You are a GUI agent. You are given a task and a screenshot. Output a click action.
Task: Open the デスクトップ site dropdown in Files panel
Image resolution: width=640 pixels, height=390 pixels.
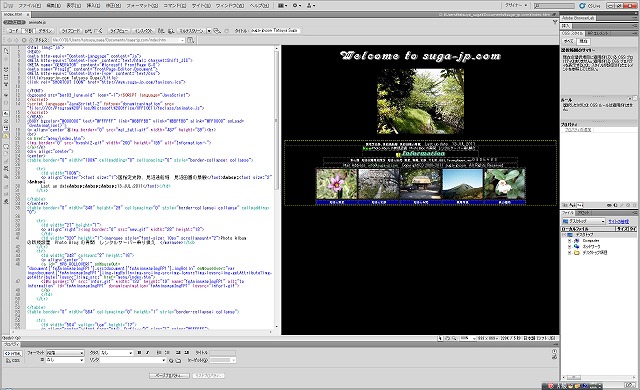(584, 221)
